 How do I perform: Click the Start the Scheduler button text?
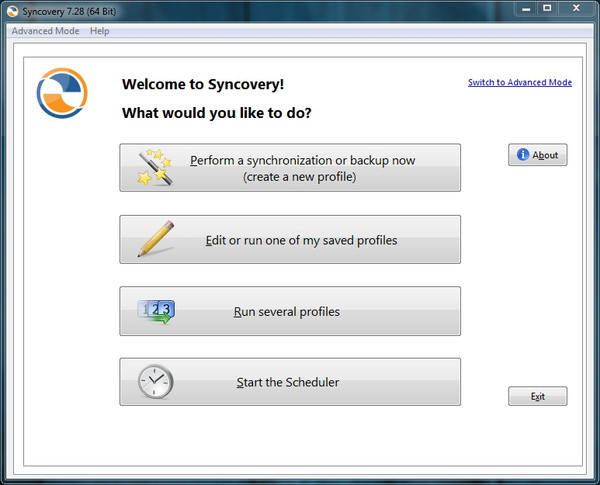(x=288, y=382)
